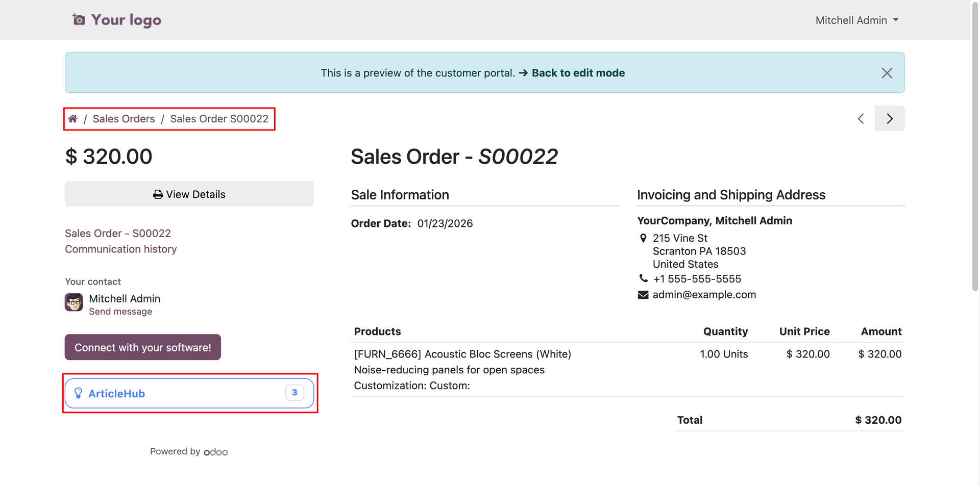The image size is (980, 487).
Task: Click the Acoustic Bloc Screens product line
Action: click(462, 354)
